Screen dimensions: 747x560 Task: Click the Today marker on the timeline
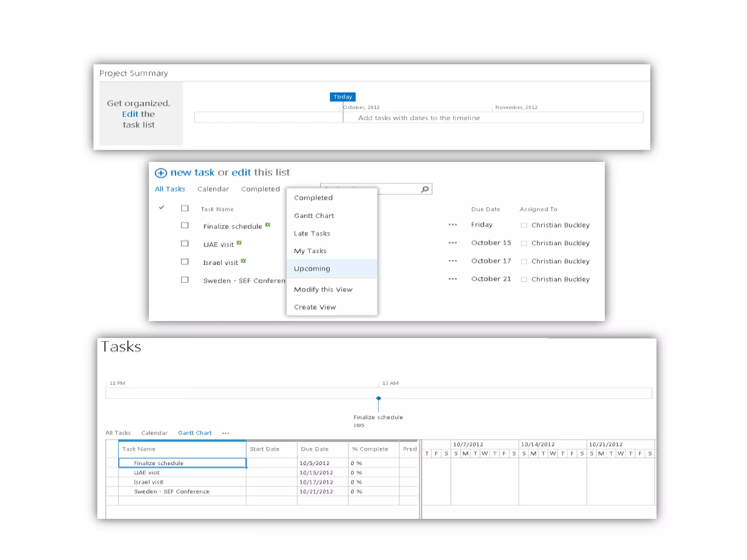tap(342, 97)
